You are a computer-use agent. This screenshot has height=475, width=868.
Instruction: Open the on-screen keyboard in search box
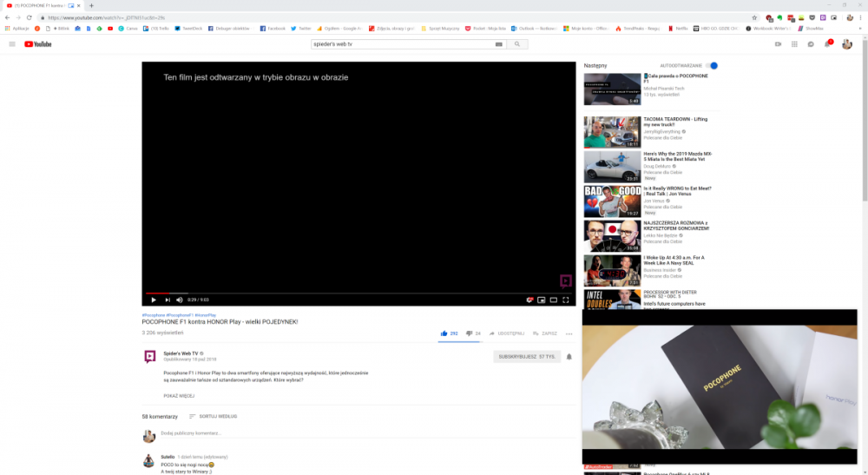pos(499,44)
